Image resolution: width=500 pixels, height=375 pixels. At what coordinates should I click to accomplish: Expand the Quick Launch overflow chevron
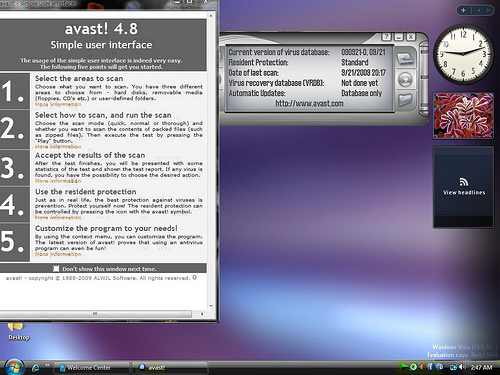point(47,365)
